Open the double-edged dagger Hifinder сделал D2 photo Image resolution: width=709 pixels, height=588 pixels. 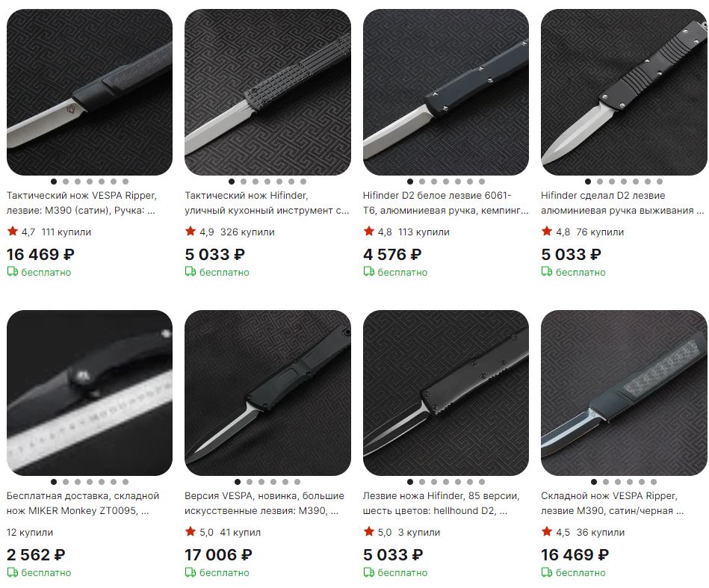624,92
